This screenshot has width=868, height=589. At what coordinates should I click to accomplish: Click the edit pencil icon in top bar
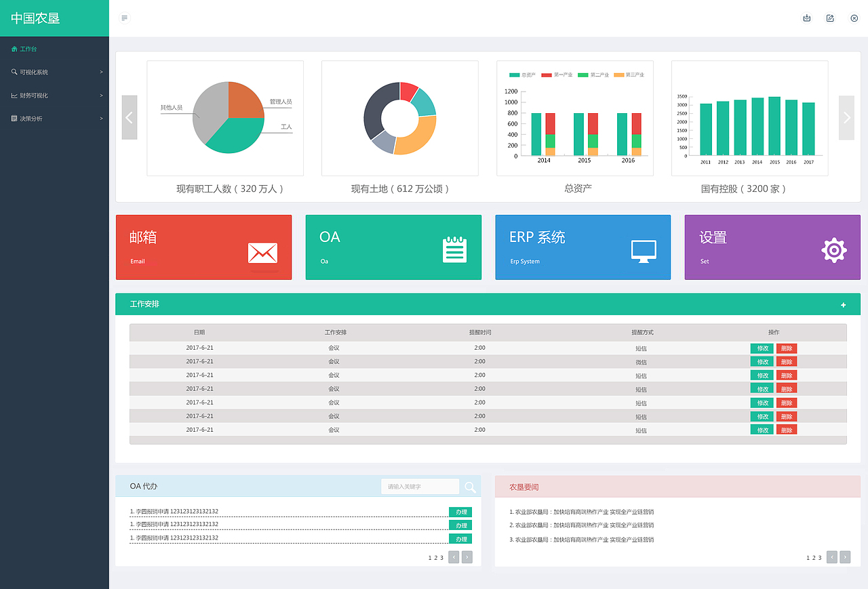click(830, 18)
